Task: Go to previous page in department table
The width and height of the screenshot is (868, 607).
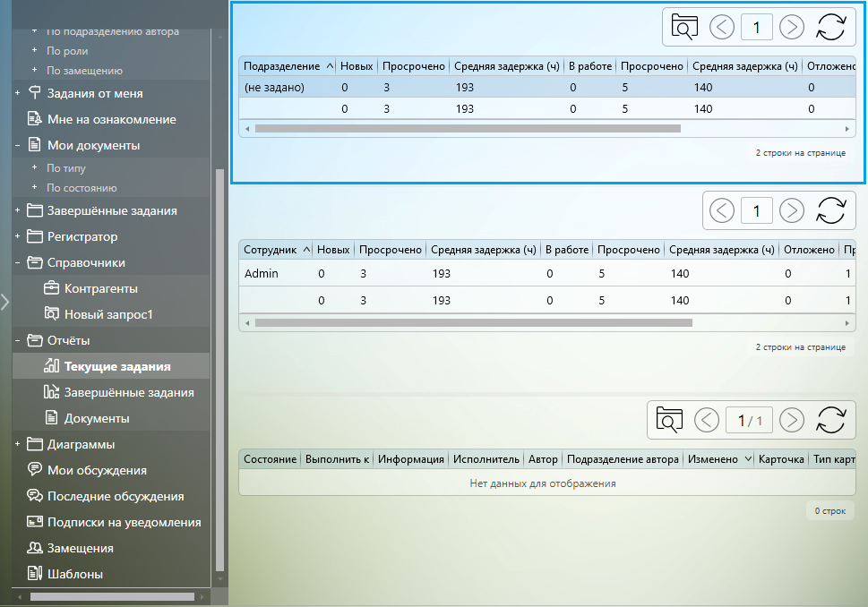Action: point(722,28)
